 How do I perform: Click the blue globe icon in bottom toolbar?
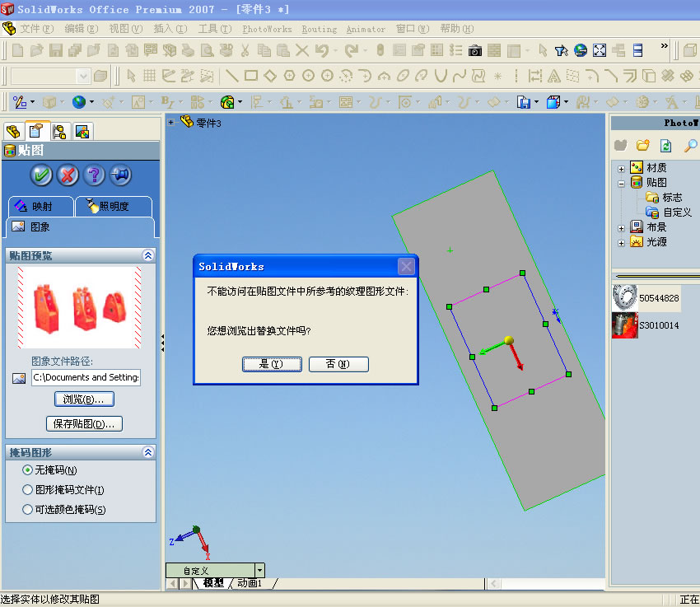pos(79,103)
